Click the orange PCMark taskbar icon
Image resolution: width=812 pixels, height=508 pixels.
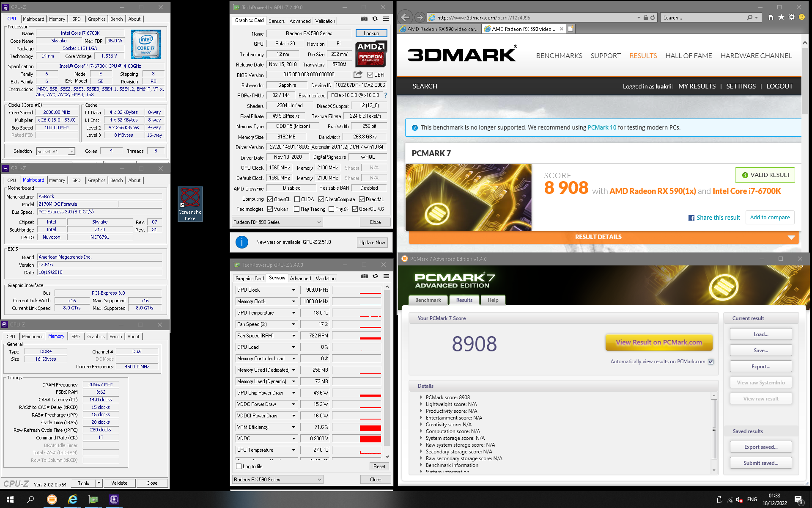coord(52,500)
